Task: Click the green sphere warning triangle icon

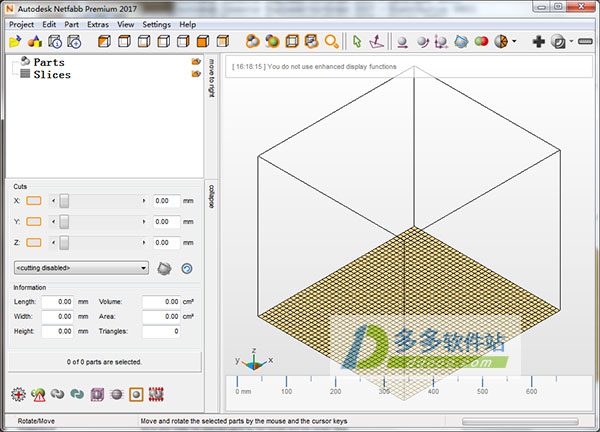Action: [x=38, y=394]
